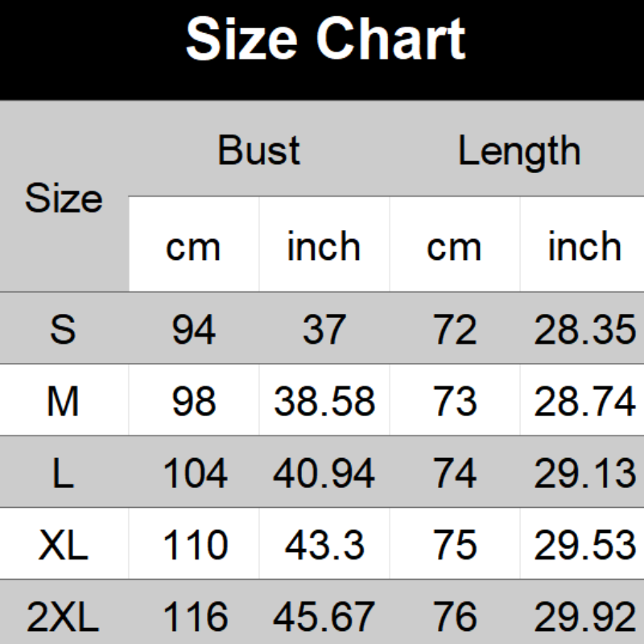Select the S size row label
This screenshot has width=644, height=644.
point(63,329)
